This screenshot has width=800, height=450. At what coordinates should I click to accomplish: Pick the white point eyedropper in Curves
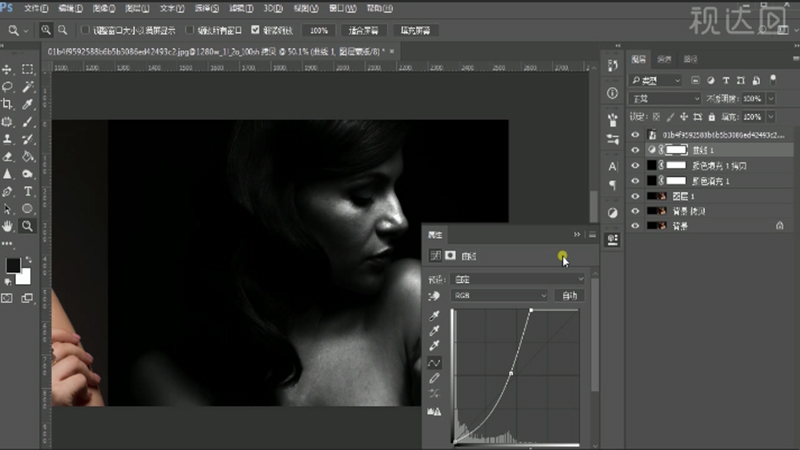coord(434,345)
